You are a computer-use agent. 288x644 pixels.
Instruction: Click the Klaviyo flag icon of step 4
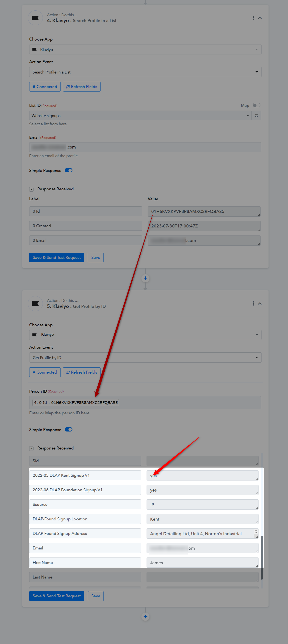coord(35,18)
